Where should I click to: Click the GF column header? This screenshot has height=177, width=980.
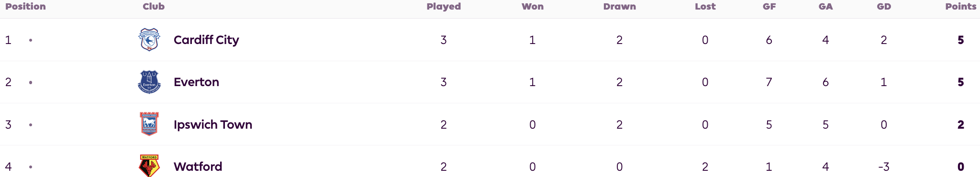tap(769, 6)
